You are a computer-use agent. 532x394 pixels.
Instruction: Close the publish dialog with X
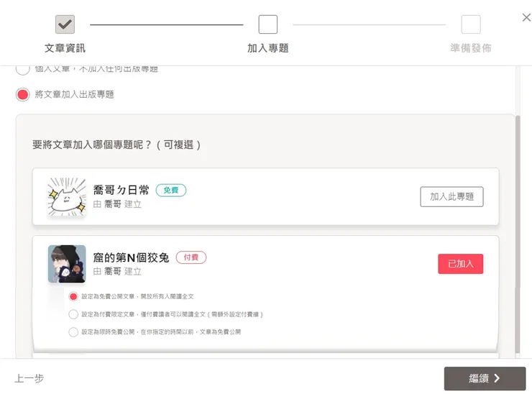(526, 18)
